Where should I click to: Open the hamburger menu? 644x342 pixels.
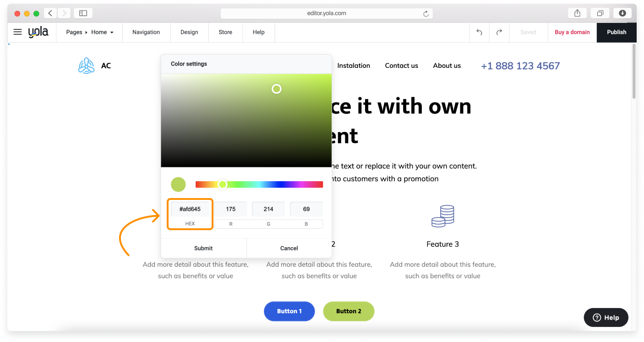(x=17, y=32)
